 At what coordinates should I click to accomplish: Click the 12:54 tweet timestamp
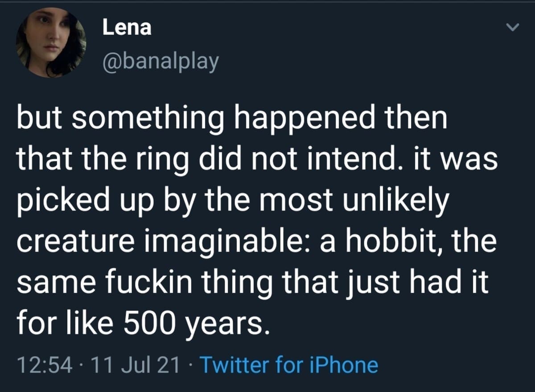pos(44,365)
